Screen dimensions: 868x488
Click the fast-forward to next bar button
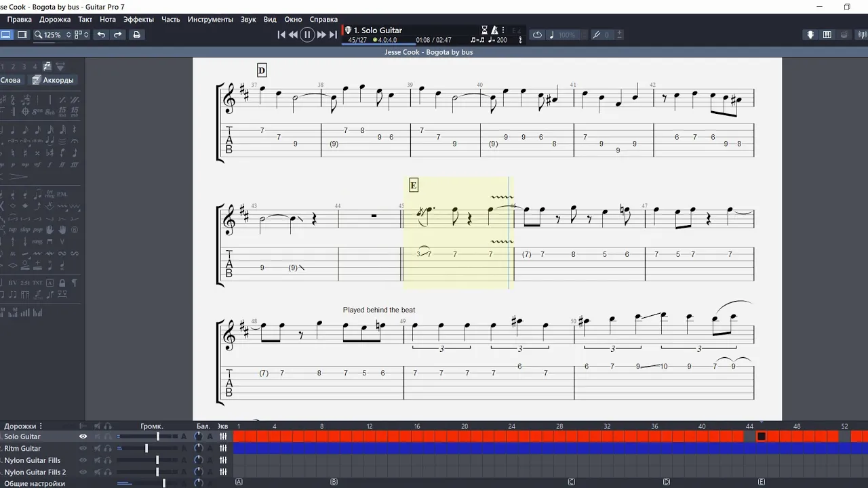(321, 35)
